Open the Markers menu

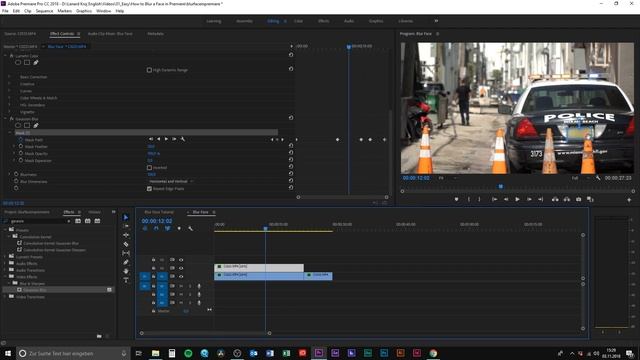pyautogui.click(x=64, y=11)
